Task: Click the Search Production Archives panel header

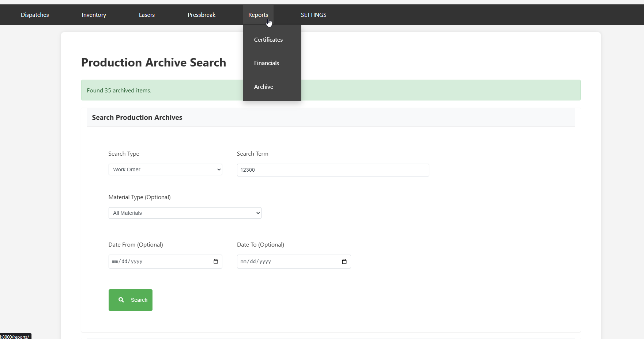Action: coord(137,118)
